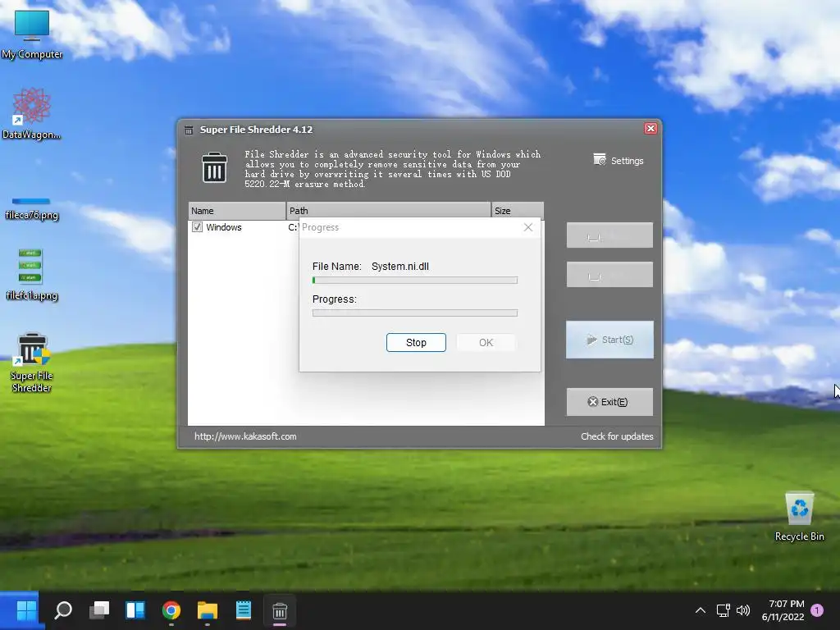Open DataWagon desktop shortcut
This screenshot has width=840, height=630.
click(32, 113)
